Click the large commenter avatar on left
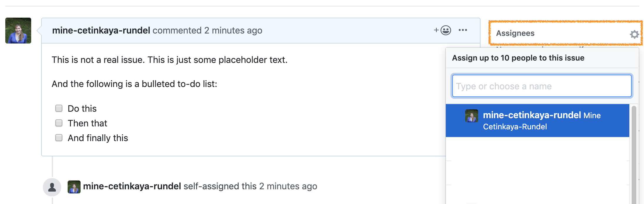644x204 pixels. (x=18, y=31)
